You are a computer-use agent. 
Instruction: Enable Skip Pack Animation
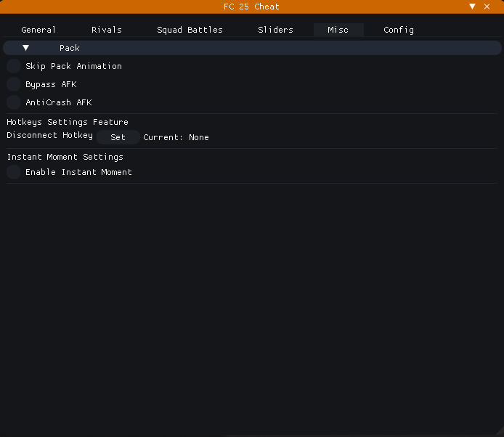pos(14,66)
